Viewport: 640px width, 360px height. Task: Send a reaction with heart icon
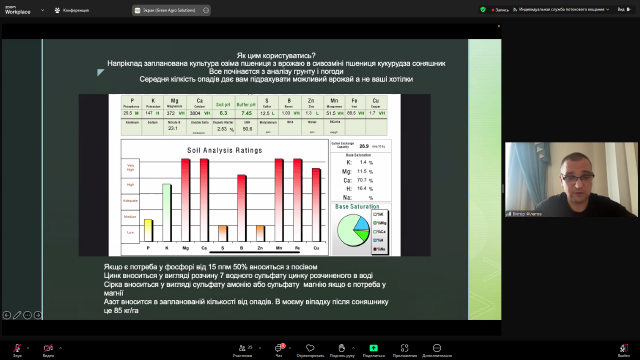[310, 350]
